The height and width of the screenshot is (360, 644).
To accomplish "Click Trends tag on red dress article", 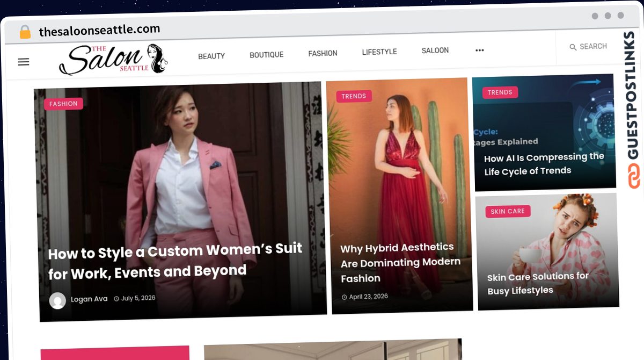I will [x=354, y=96].
